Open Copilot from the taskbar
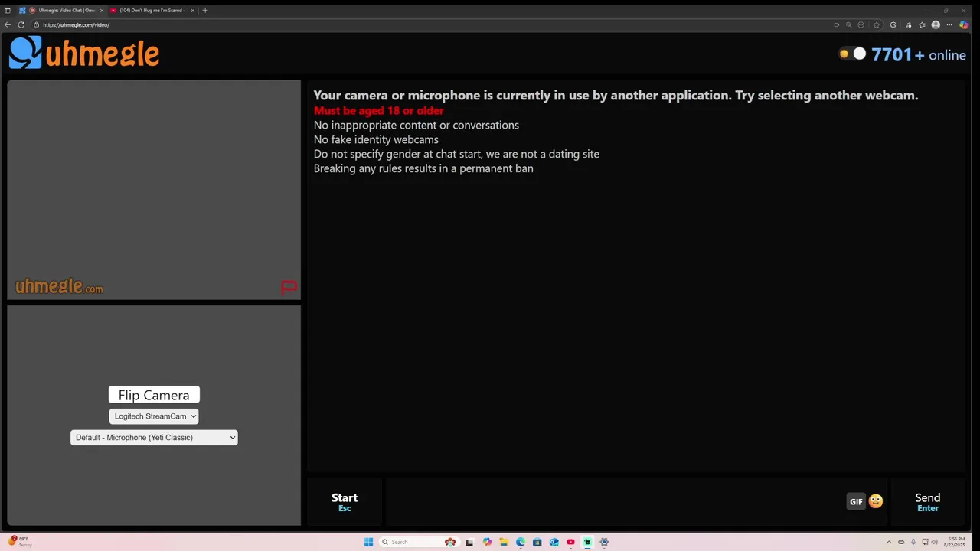This screenshot has width=980, height=551. [487, 542]
